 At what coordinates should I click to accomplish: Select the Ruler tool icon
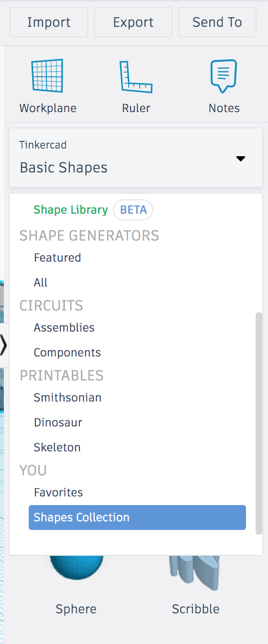pos(136,77)
